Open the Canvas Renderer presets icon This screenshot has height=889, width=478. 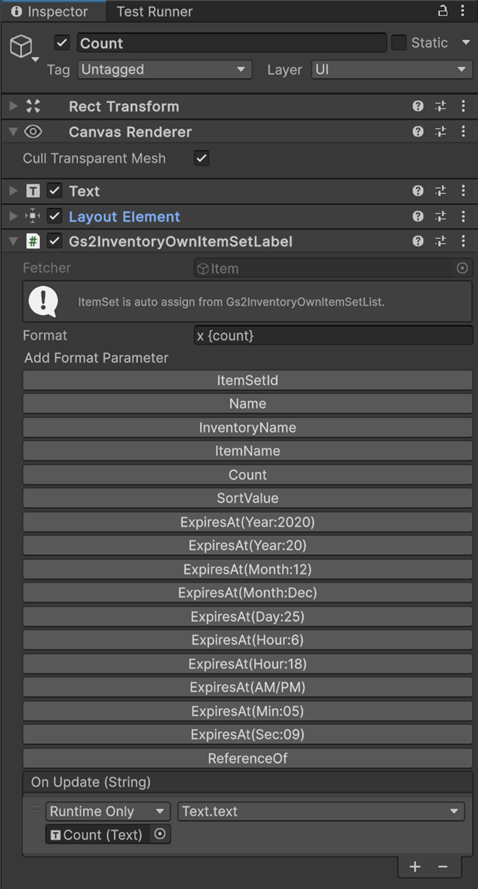click(441, 132)
